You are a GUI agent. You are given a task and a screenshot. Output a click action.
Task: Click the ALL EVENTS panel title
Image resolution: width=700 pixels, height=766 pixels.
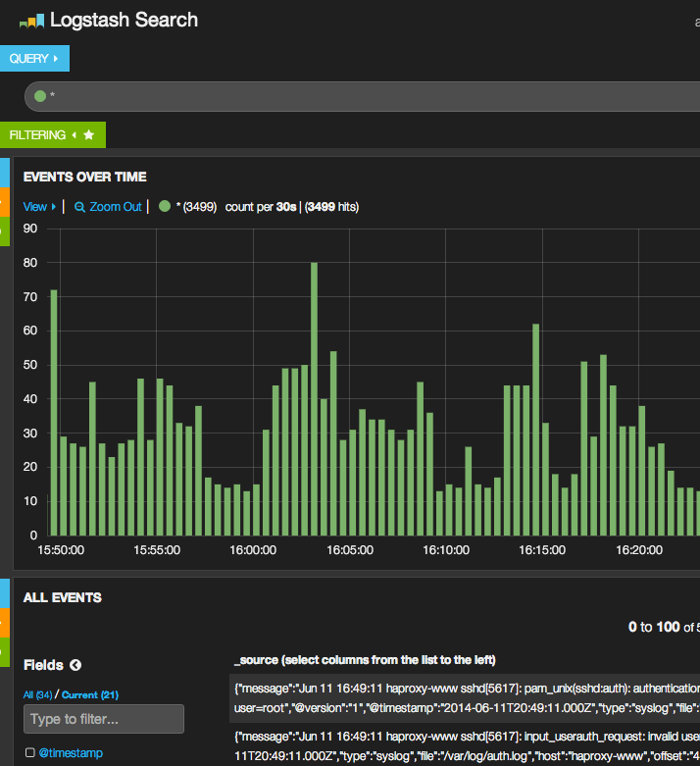coord(63,597)
